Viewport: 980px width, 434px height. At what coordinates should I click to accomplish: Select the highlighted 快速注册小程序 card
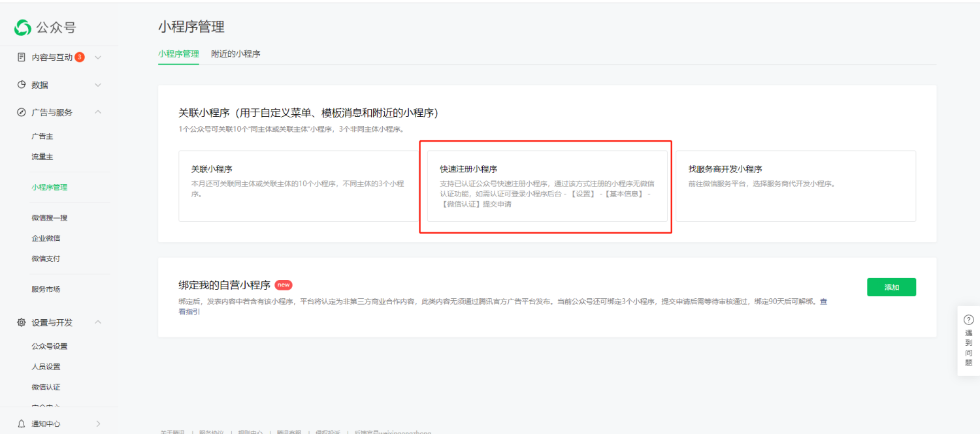click(x=546, y=186)
